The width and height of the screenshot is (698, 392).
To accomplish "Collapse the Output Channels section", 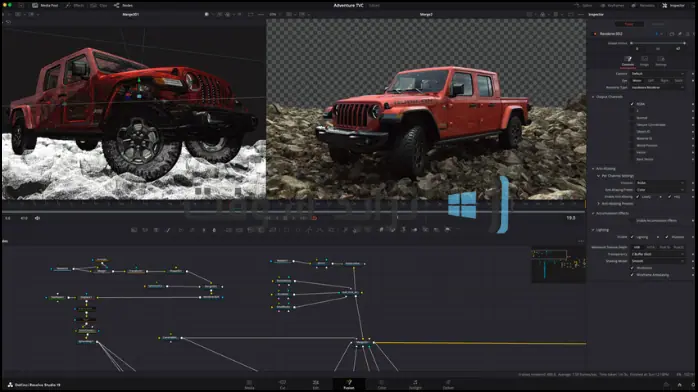I will [x=593, y=97].
